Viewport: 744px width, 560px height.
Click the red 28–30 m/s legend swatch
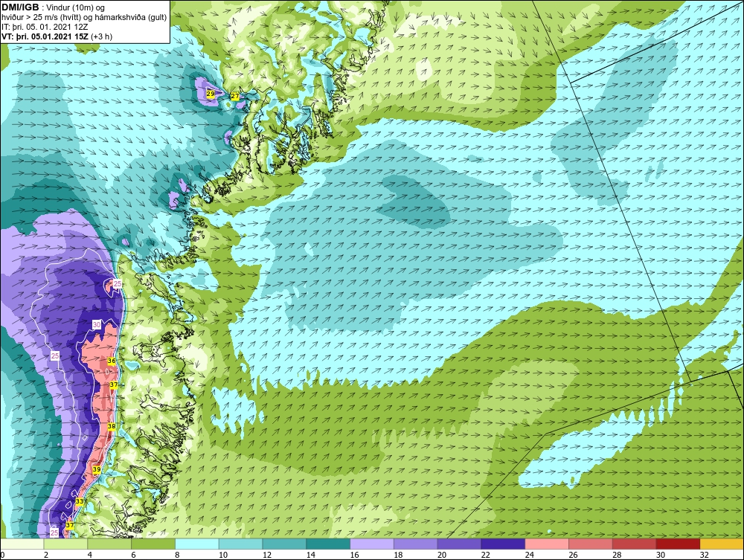coord(634,544)
